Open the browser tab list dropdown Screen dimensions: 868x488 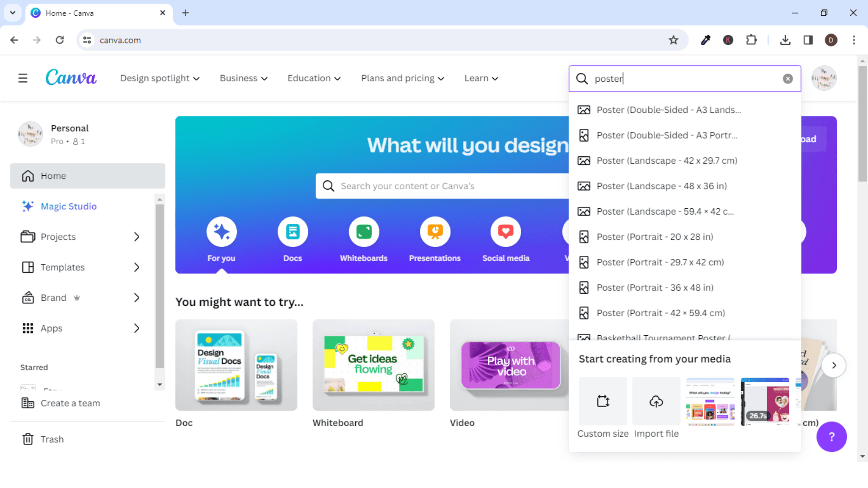click(13, 13)
